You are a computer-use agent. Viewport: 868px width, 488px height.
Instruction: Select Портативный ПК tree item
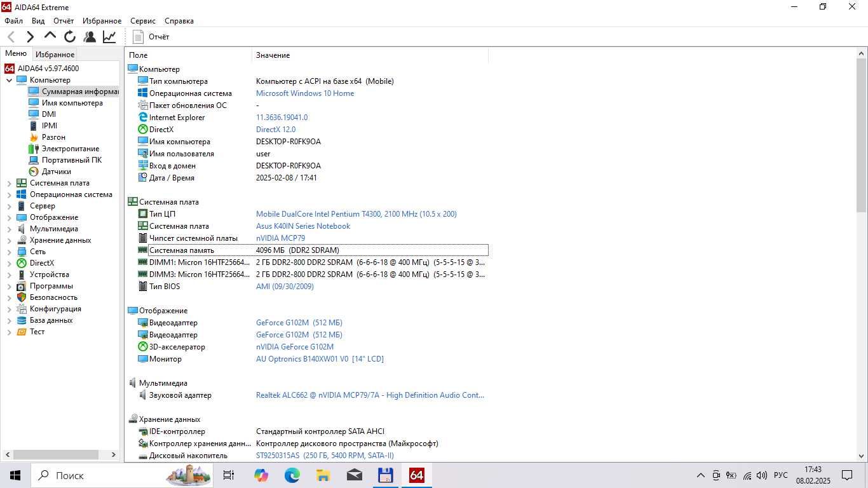click(72, 160)
